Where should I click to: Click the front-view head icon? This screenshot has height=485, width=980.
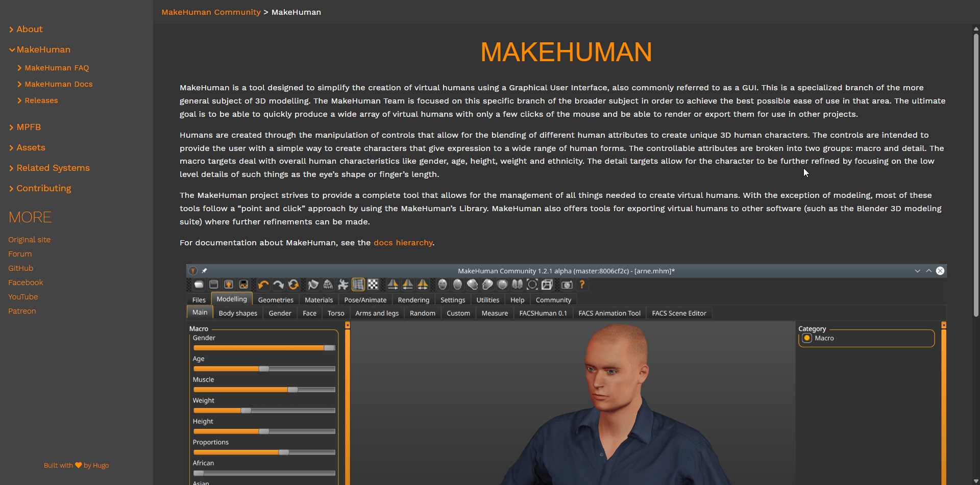[x=443, y=285]
